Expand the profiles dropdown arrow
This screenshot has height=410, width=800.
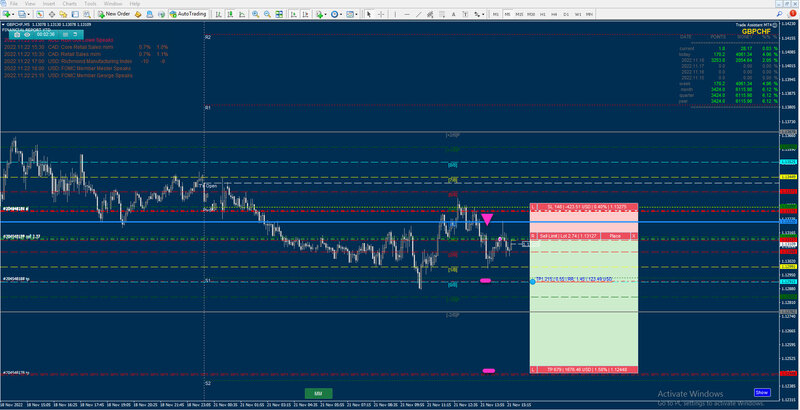click(29, 14)
